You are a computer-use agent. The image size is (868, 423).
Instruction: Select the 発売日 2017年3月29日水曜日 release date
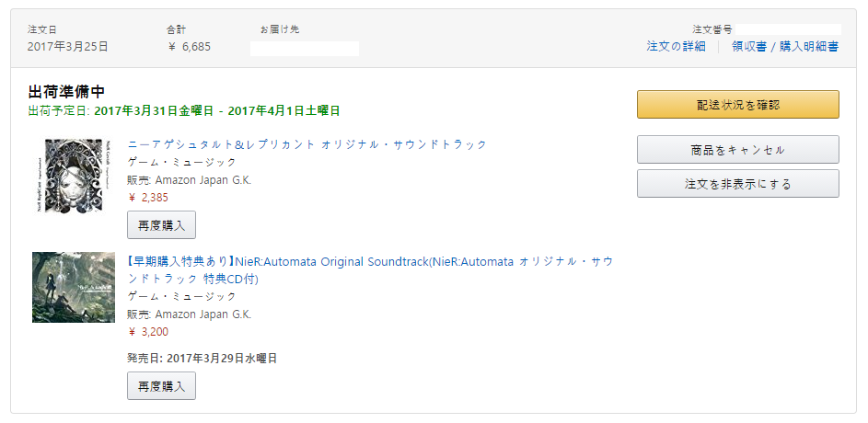203,359
